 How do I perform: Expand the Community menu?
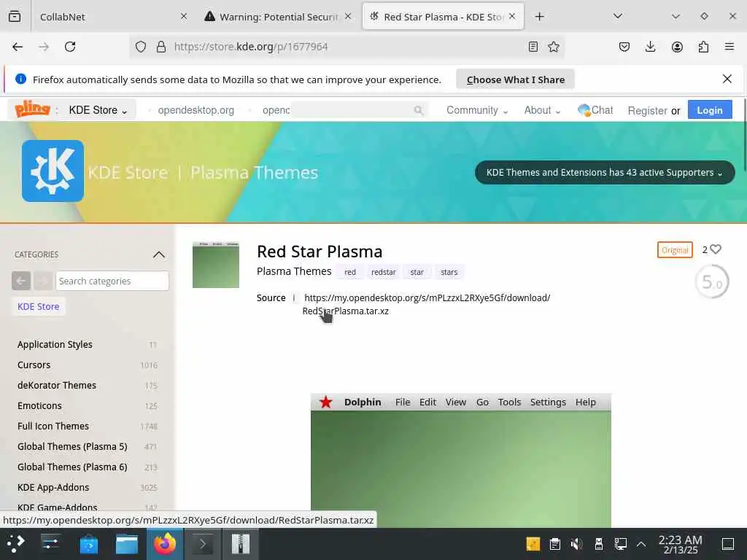tap(477, 110)
